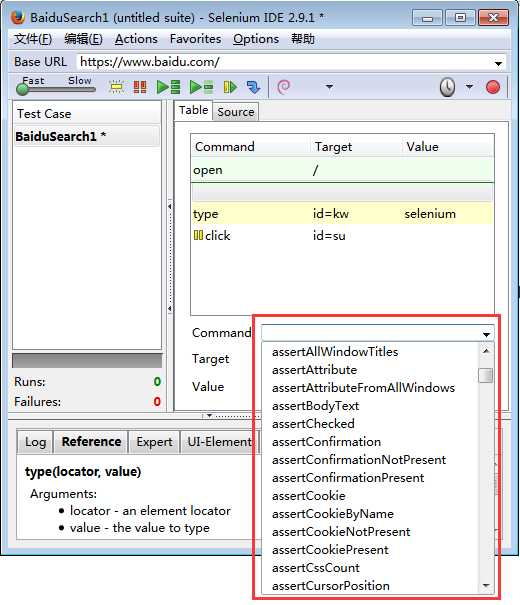Open the Expert tab
This screenshot has height=605, width=520.
point(154,442)
